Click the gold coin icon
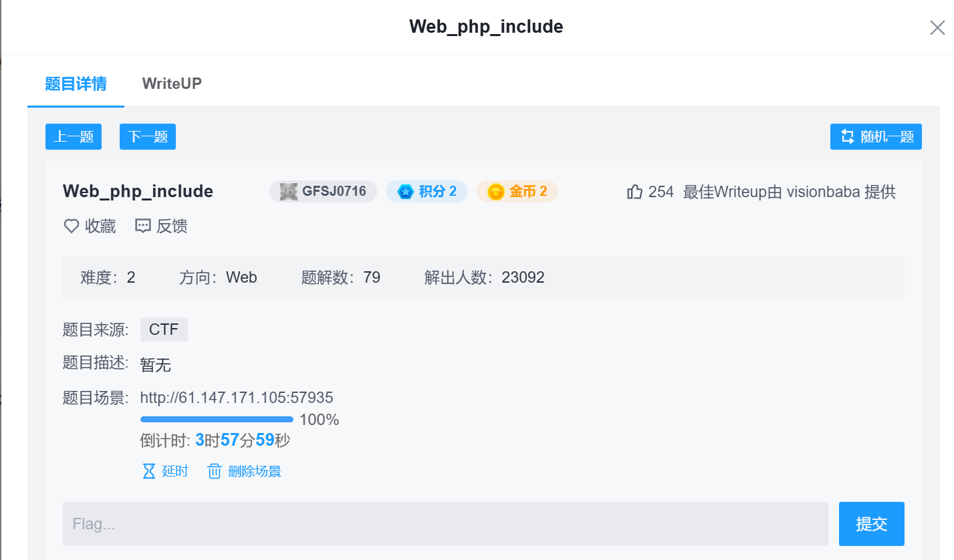This screenshot has width=954, height=560. tap(495, 192)
